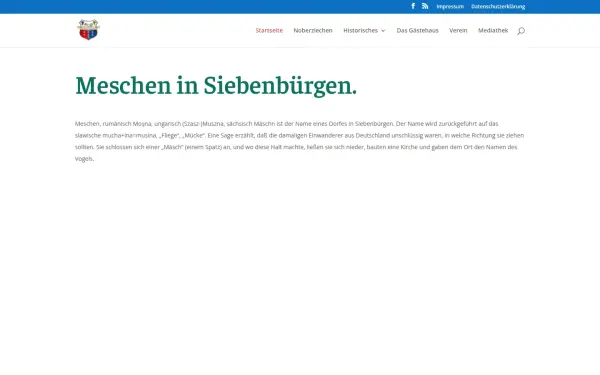Screen dimensions: 600x375
Task: Click the Meschen coat of arms logo
Action: point(88,30)
